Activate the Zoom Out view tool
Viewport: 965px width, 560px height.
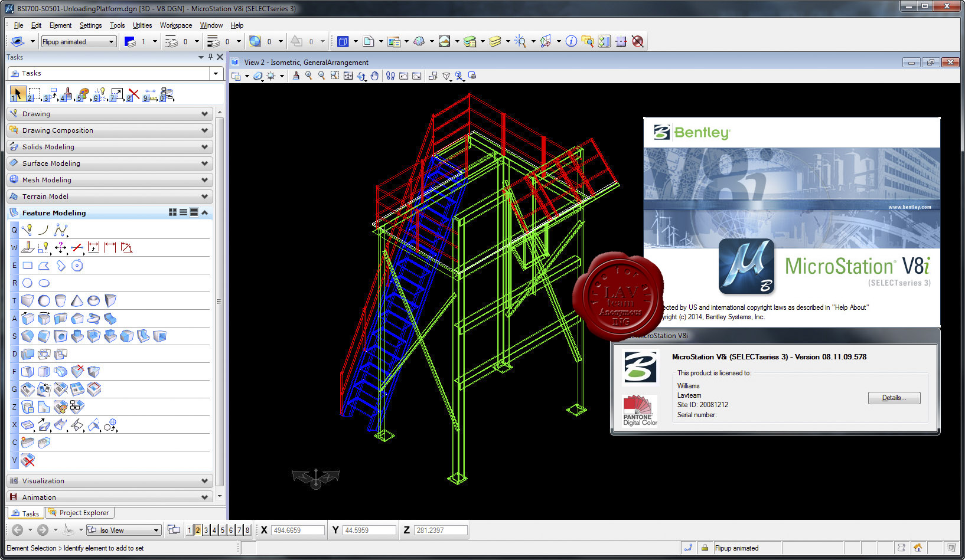[x=321, y=76]
